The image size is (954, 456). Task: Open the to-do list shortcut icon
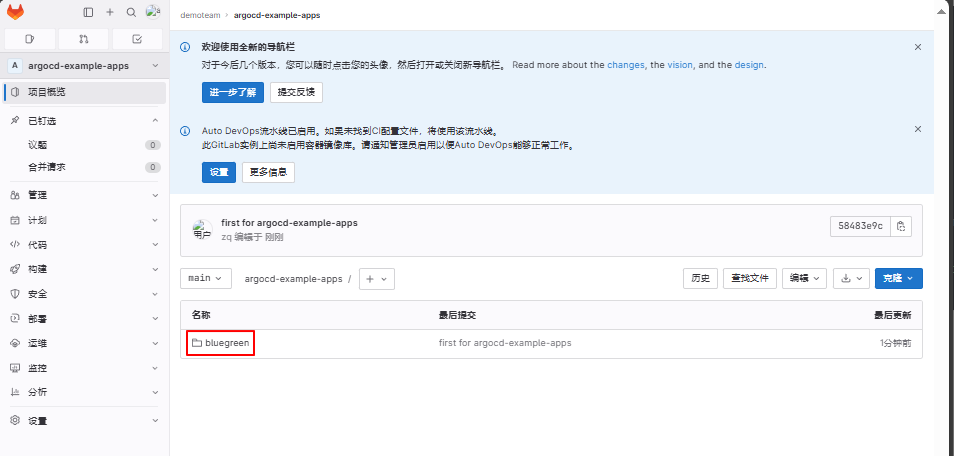(x=137, y=39)
